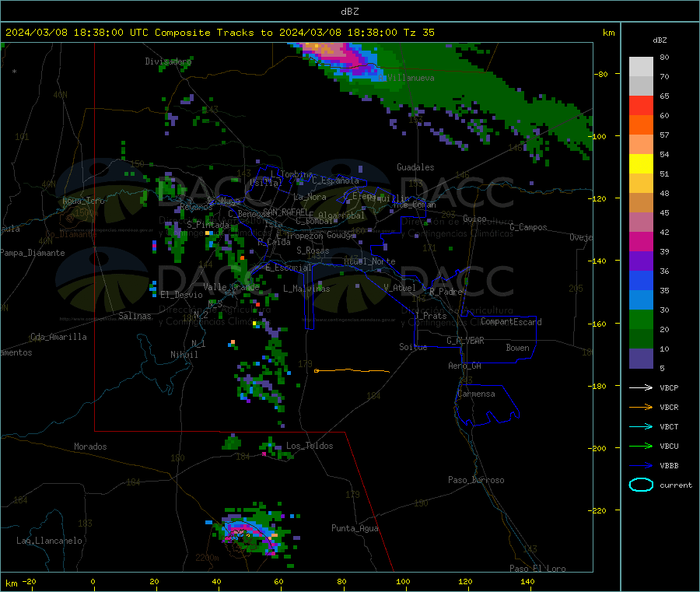The height and width of the screenshot is (592, 700).
Task: Click the 'V_Atuel' map label
Action: click(x=400, y=288)
